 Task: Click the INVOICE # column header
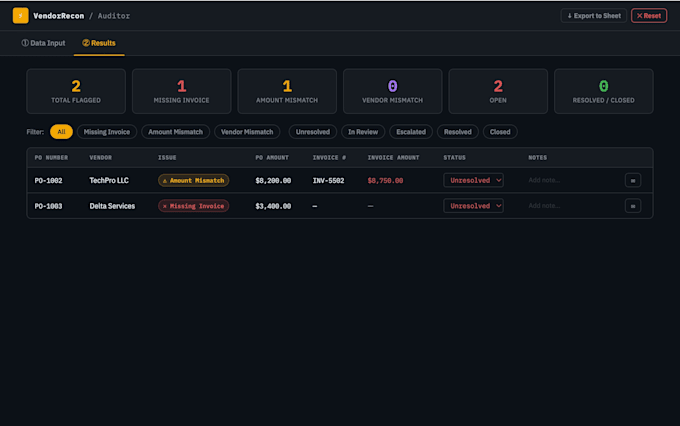click(x=330, y=157)
